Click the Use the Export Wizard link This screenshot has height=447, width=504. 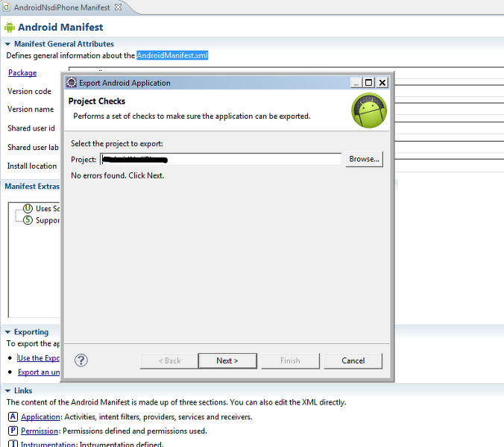tap(39, 358)
